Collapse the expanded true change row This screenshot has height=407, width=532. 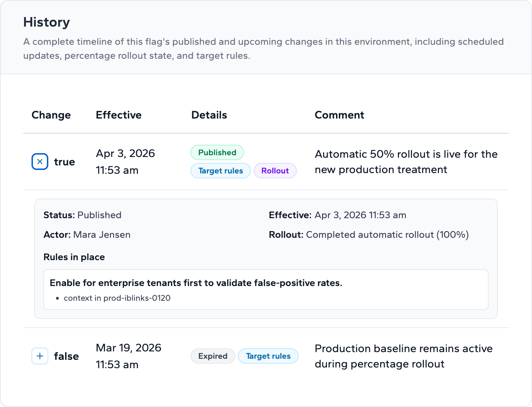pos(40,161)
